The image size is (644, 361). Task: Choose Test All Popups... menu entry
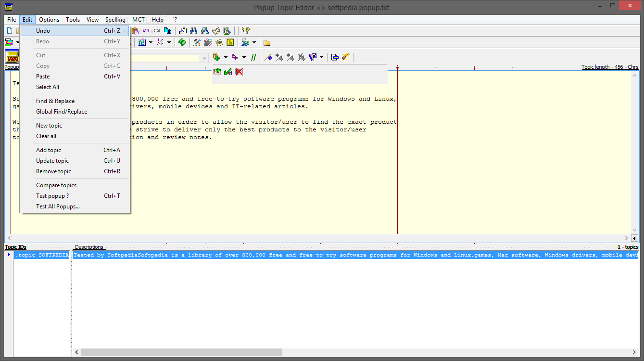75,206
